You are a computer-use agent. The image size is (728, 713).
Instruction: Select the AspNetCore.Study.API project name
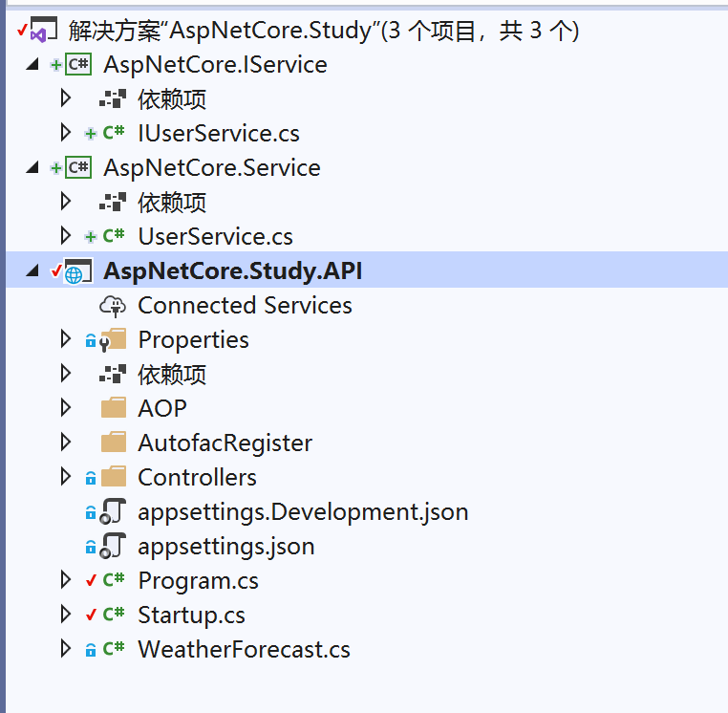click(233, 270)
